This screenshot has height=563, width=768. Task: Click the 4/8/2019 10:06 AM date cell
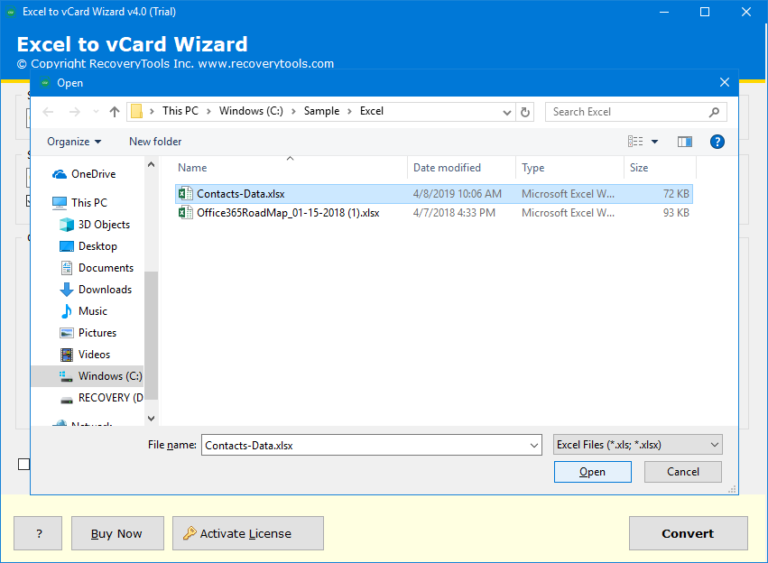pos(457,194)
